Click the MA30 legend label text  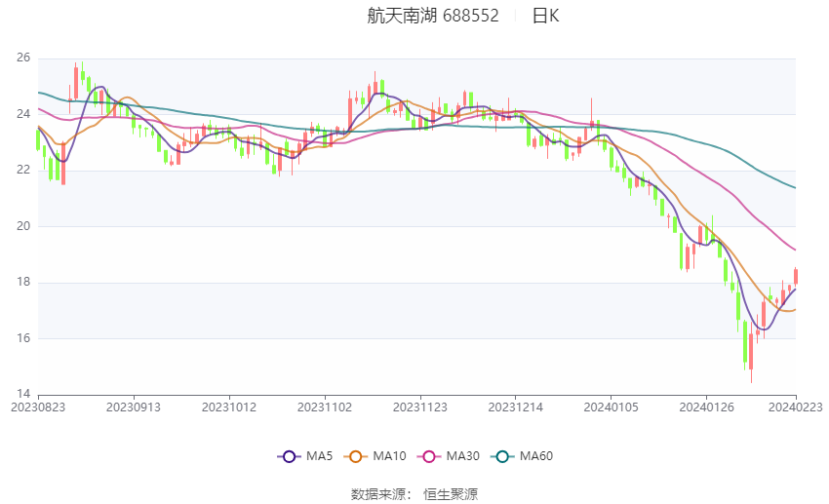coord(462,456)
